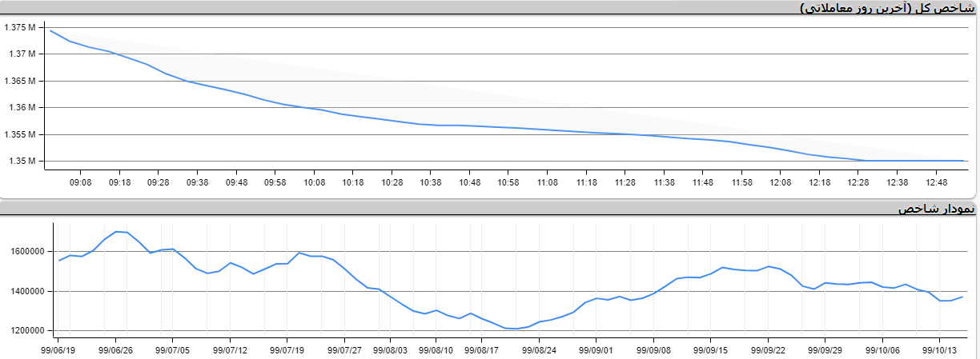Click the 'نمودار شاخص' panel header
This screenshot has height=359, width=980.
936,209
